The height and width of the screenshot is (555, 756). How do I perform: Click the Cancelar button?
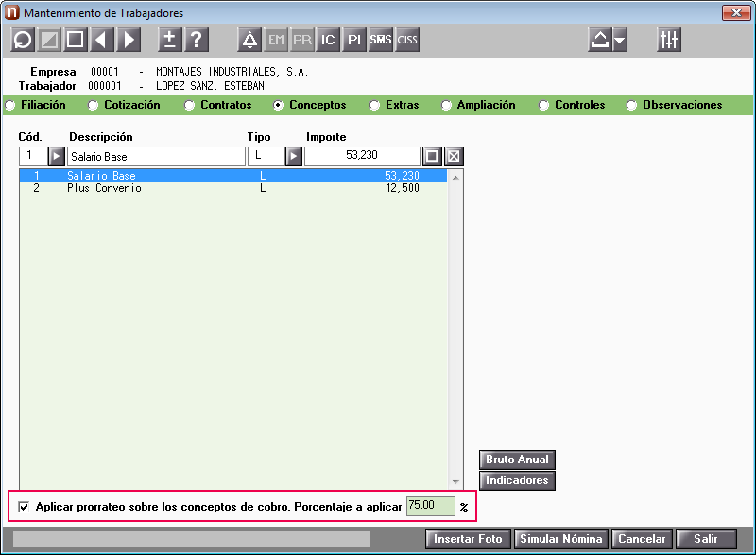[x=642, y=539]
